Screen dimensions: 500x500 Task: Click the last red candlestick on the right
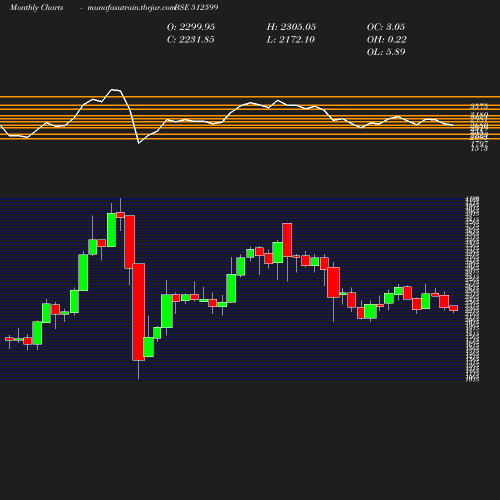[x=454, y=308]
